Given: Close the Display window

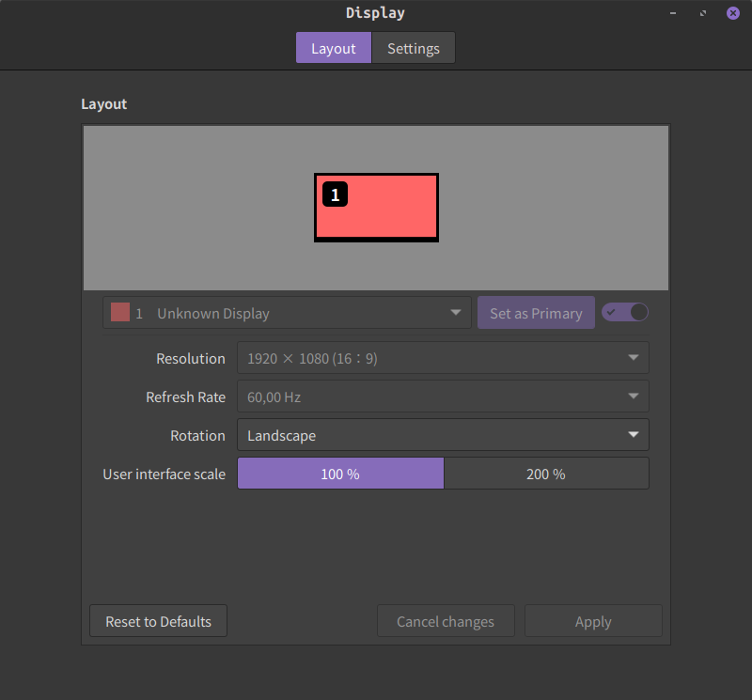Looking at the screenshot, I should (733, 13).
